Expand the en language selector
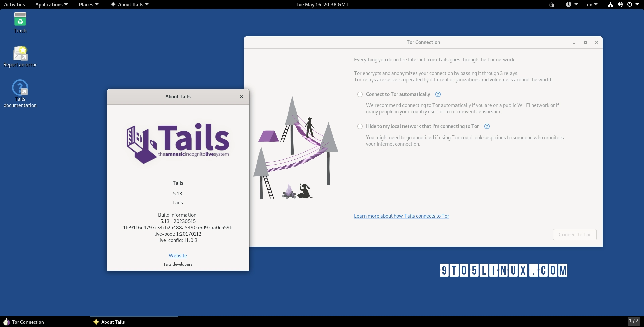Viewport: 644px width, 327px height. pos(591,4)
